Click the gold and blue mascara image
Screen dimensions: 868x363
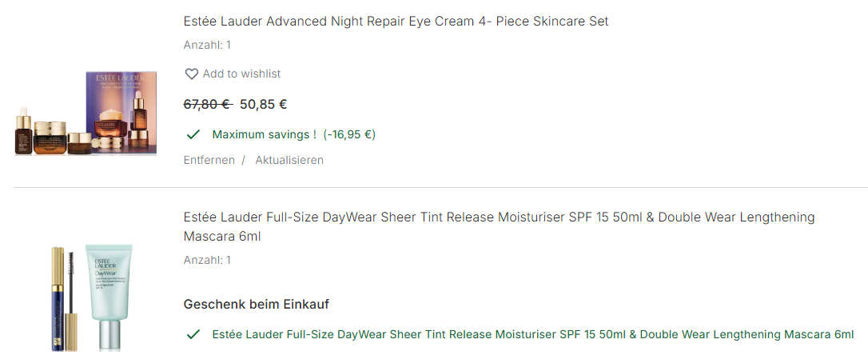(58, 297)
